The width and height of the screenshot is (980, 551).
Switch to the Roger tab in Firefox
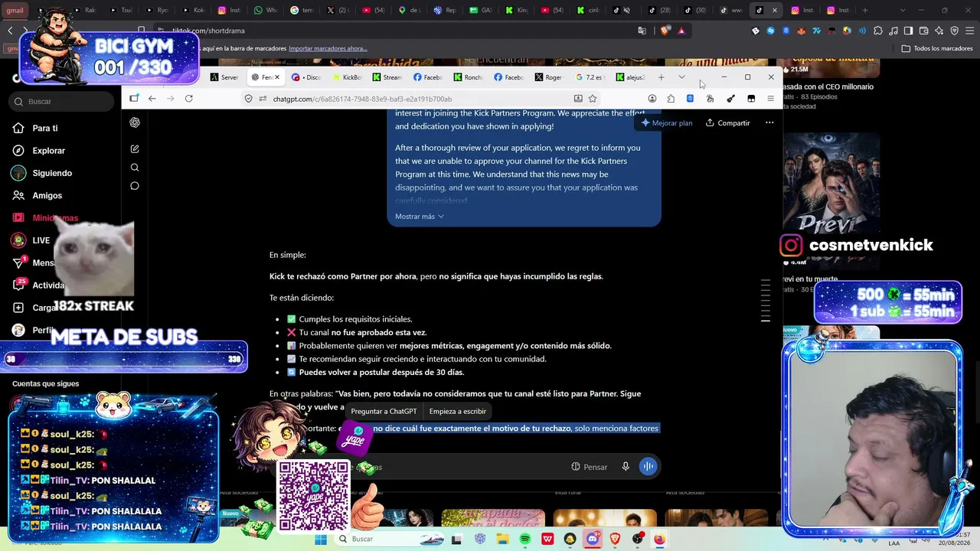[549, 77]
